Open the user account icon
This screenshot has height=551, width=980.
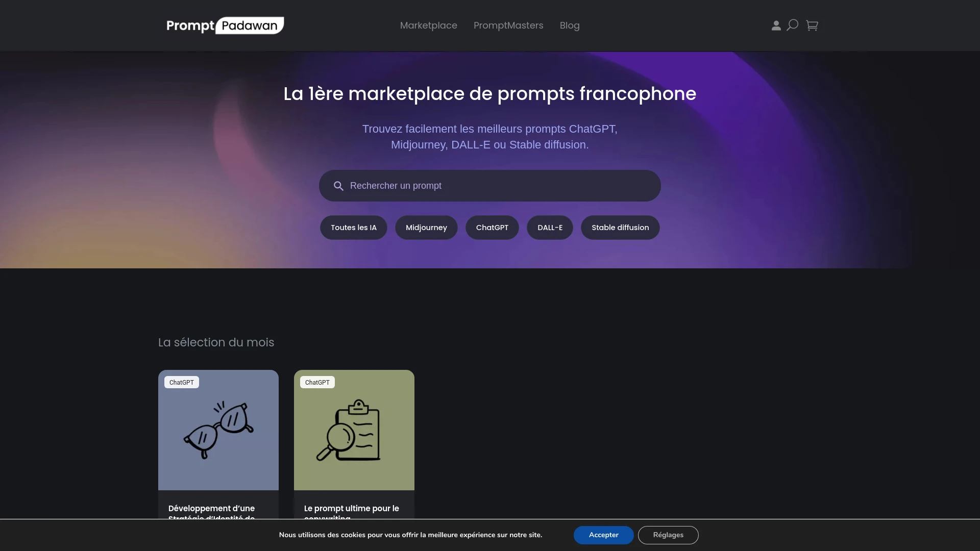point(775,25)
